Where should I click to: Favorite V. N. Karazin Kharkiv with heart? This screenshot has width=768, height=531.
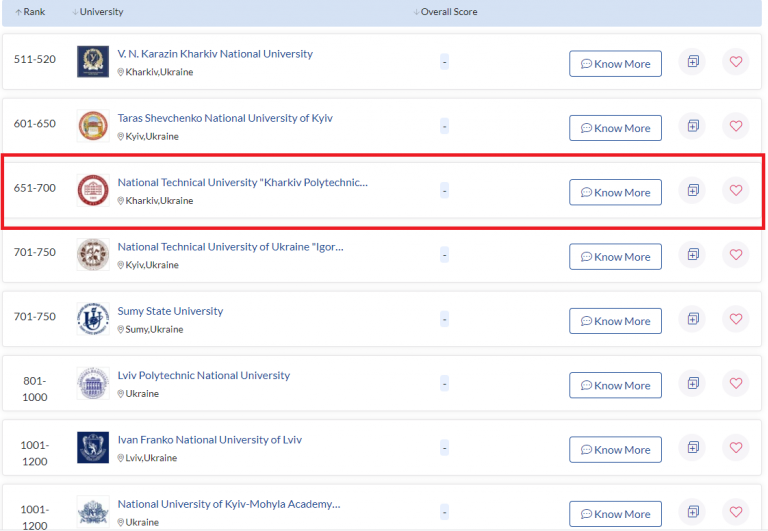point(736,62)
